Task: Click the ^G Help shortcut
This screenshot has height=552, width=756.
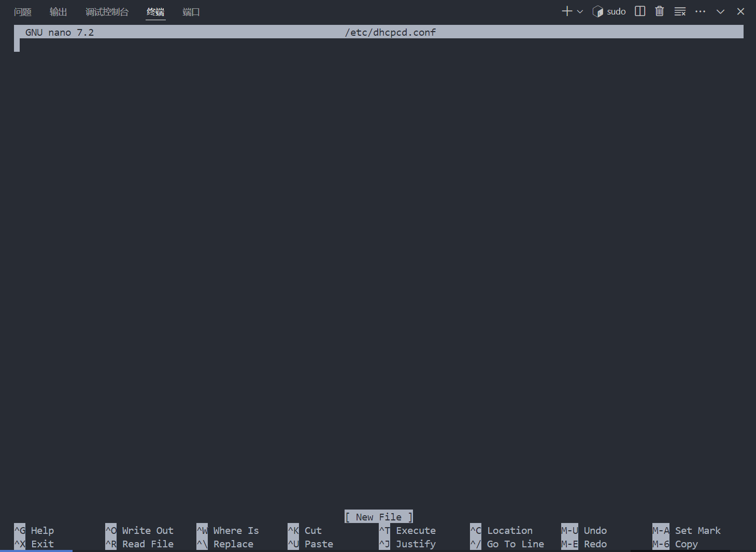Action: (34, 530)
